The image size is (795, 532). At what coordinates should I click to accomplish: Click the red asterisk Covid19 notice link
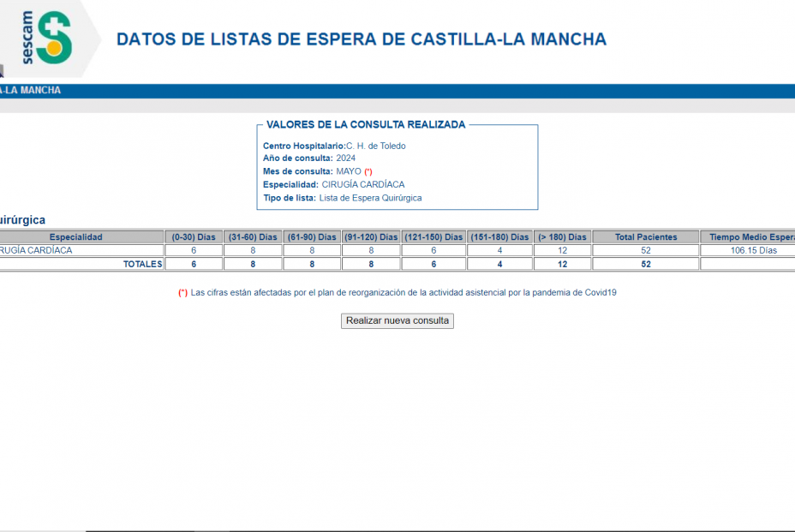(397, 293)
